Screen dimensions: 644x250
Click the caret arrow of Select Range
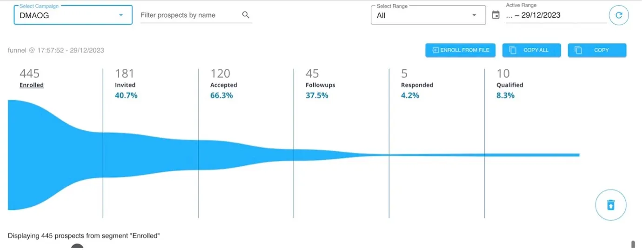pyautogui.click(x=474, y=15)
